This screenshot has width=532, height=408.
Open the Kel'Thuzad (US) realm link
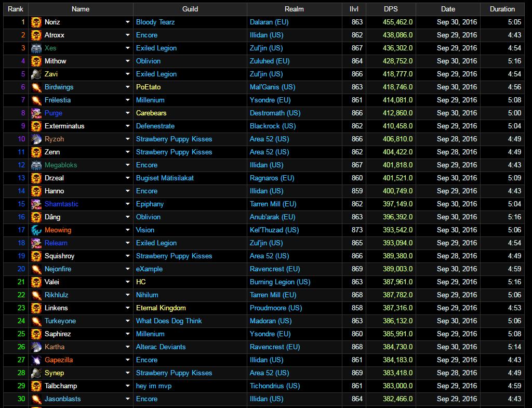click(274, 230)
